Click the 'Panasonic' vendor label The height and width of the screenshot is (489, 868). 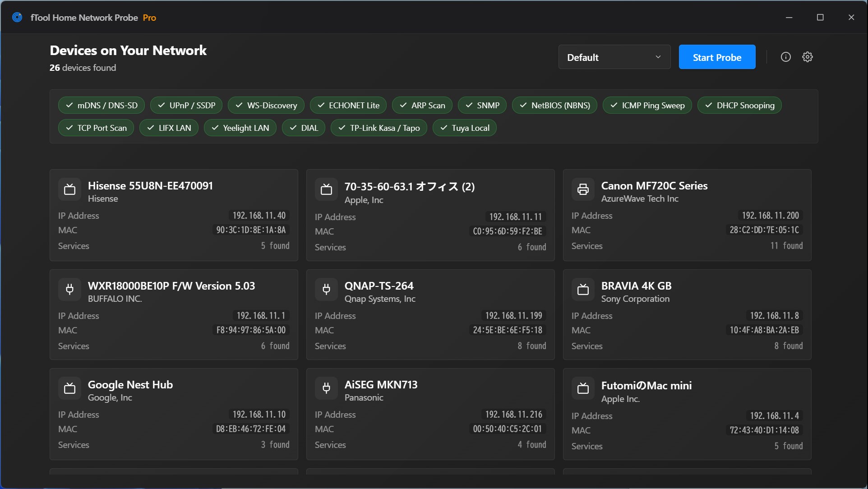[x=364, y=397]
